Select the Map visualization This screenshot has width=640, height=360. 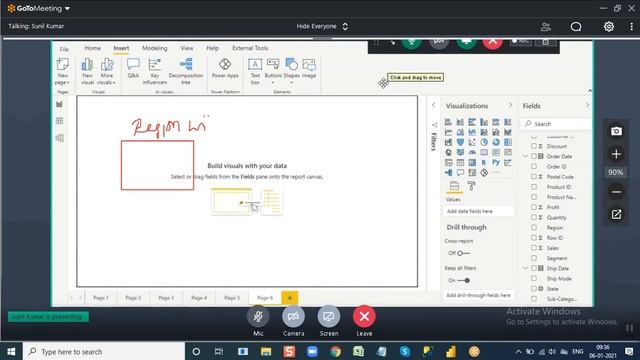coord(448,153)
